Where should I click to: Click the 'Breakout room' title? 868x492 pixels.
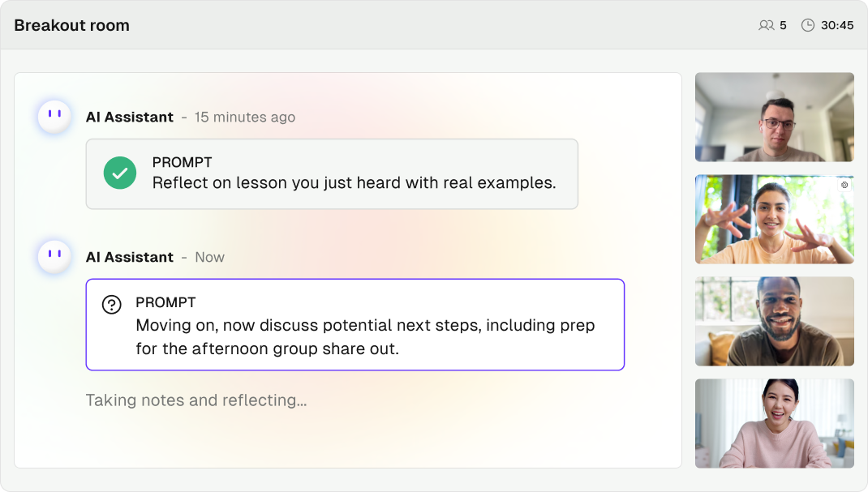coord(71,25)
